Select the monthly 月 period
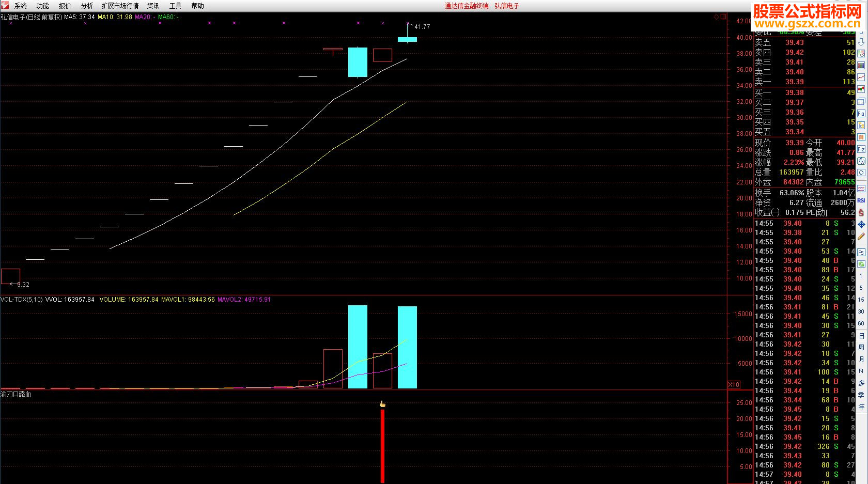The height and width of the screenshot is (484, 868). [x=861, y=360]
